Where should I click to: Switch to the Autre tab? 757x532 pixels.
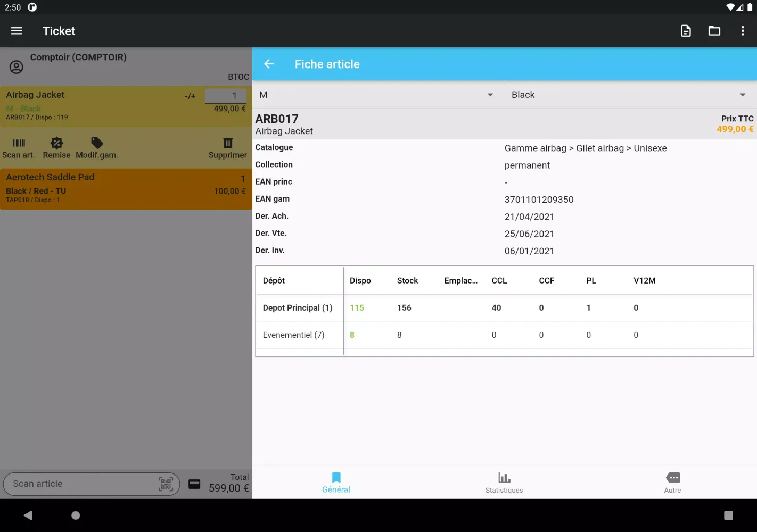coord(672,483)
